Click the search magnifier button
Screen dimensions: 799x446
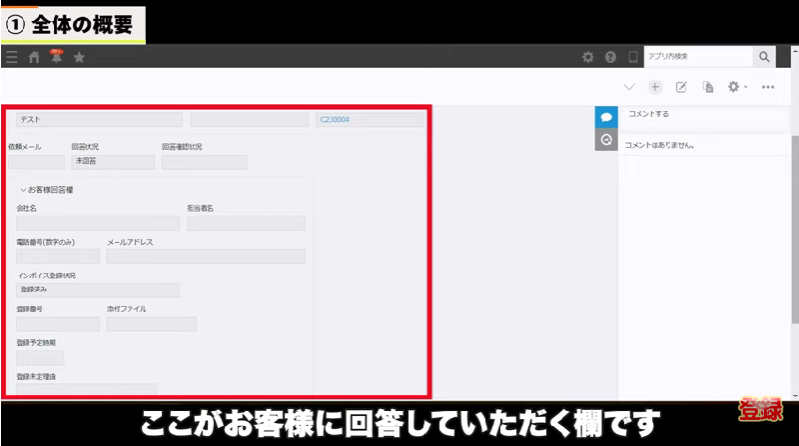(764, 57)
